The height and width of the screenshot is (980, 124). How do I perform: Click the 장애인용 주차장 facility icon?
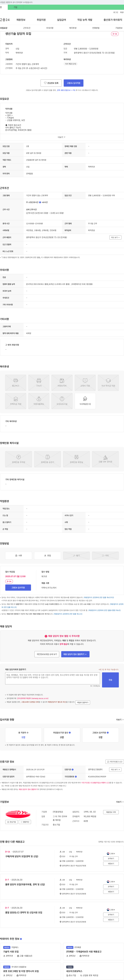(18, 459)
